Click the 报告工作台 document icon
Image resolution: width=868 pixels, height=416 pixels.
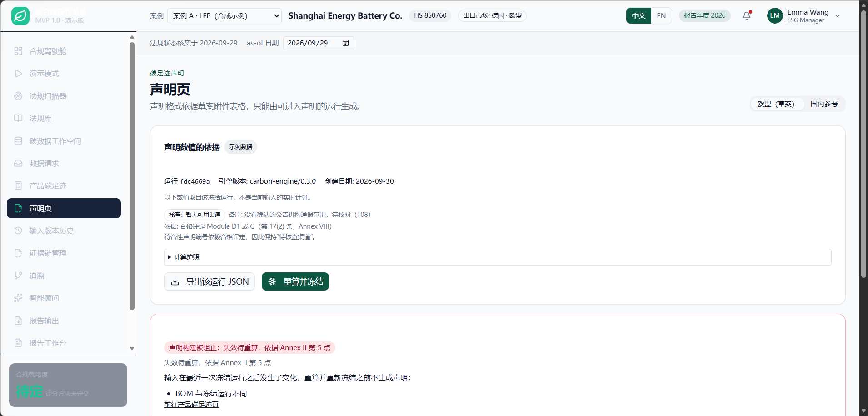pyautogui.click(x=18, y=343)
